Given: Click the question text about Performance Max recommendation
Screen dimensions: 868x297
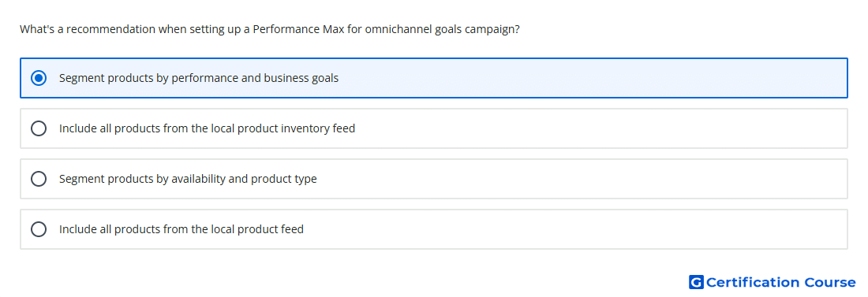Looking at the screenshot, I should [x=270, y=29].
